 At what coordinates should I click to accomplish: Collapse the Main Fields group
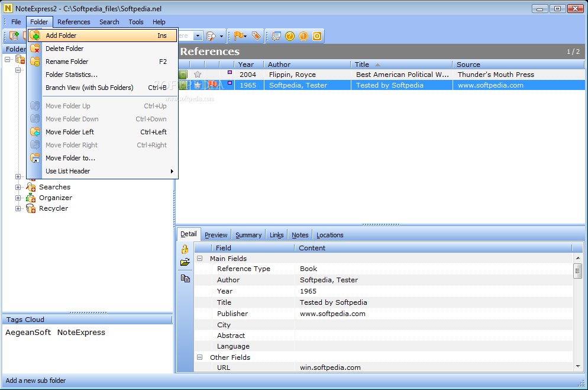click(200, 259)
